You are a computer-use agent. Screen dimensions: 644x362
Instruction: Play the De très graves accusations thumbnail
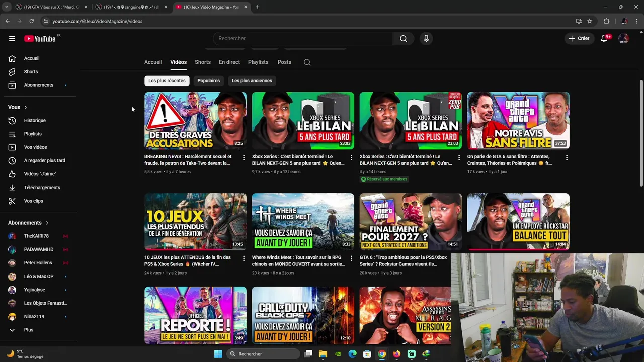point(195,121)
